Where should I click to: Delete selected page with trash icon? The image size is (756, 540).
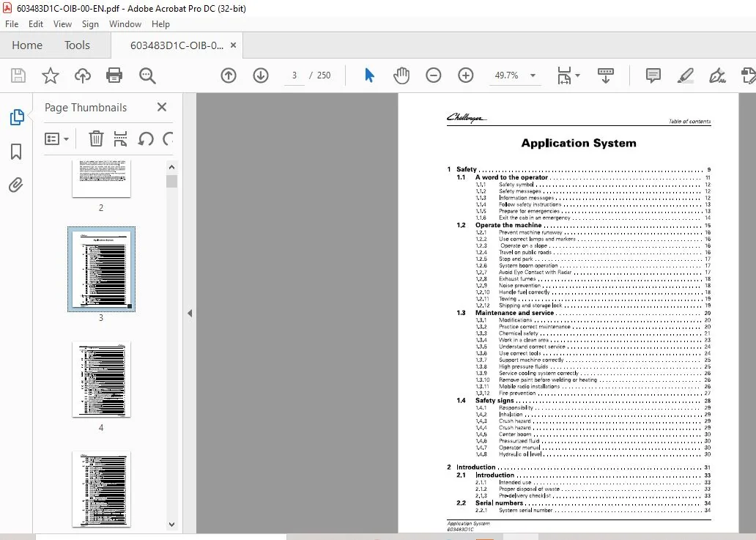[x=96, y=139]
